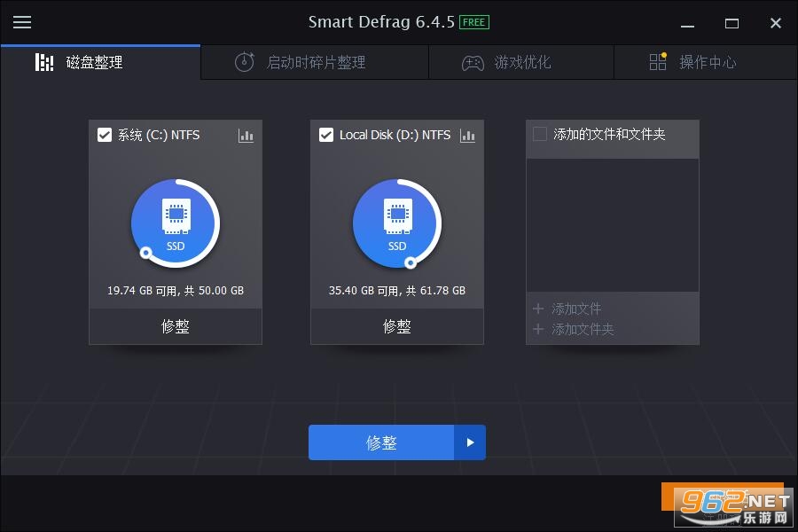This screenshot has width=798, height=532.
Task: Click 修整 under the D: drive card
Action: click(397, 326)
